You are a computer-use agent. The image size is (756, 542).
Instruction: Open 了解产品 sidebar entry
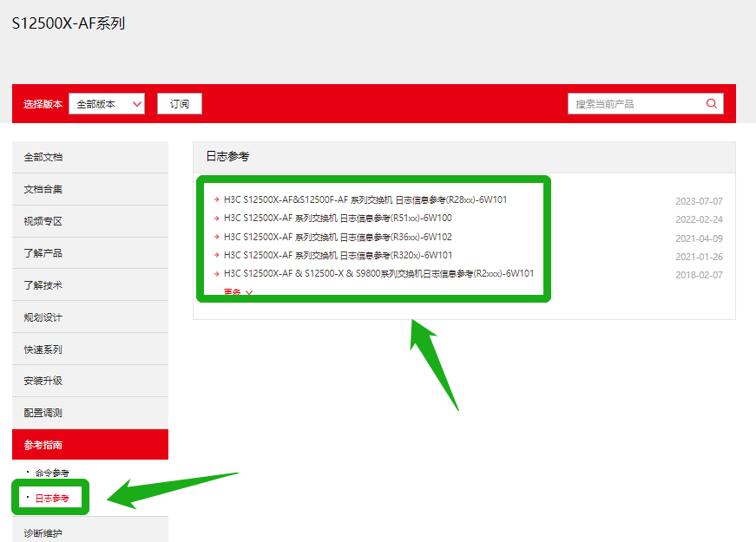tap(90, 253)
